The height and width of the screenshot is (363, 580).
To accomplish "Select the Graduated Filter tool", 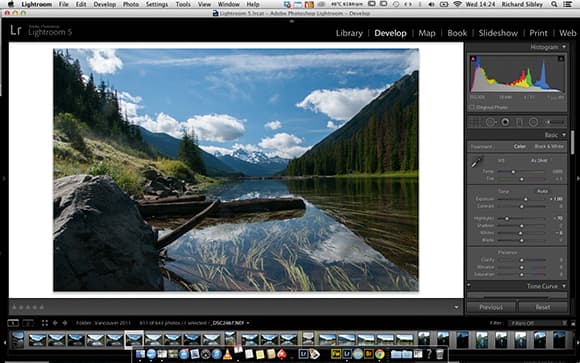I will click(519, 122).
